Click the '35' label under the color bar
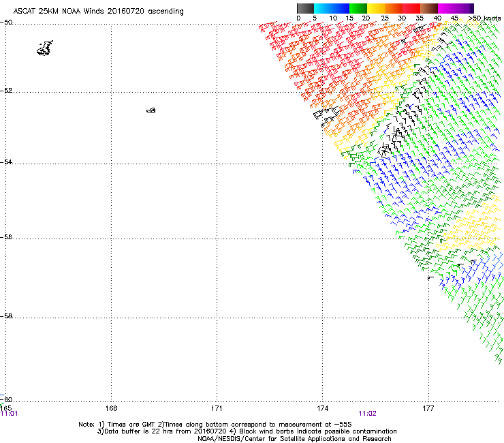The image size is (504, 443). [420, 18]
